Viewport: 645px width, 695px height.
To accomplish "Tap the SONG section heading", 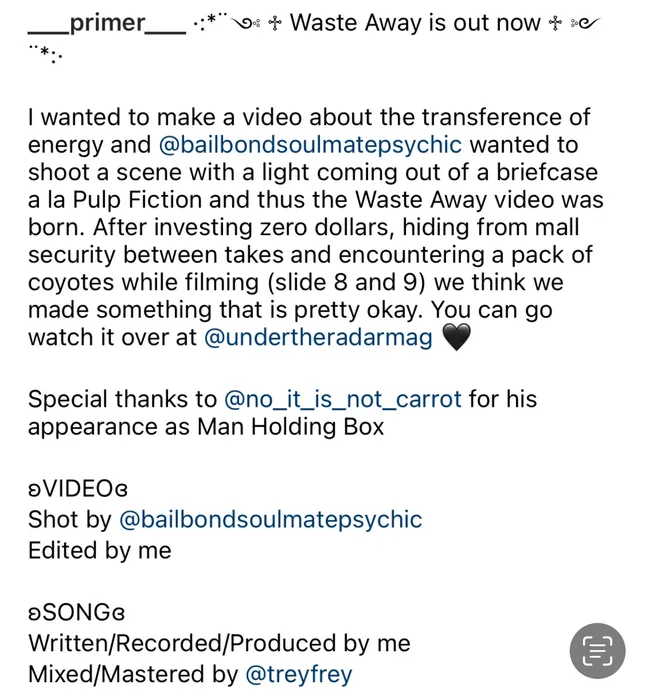I will point(77,612).
